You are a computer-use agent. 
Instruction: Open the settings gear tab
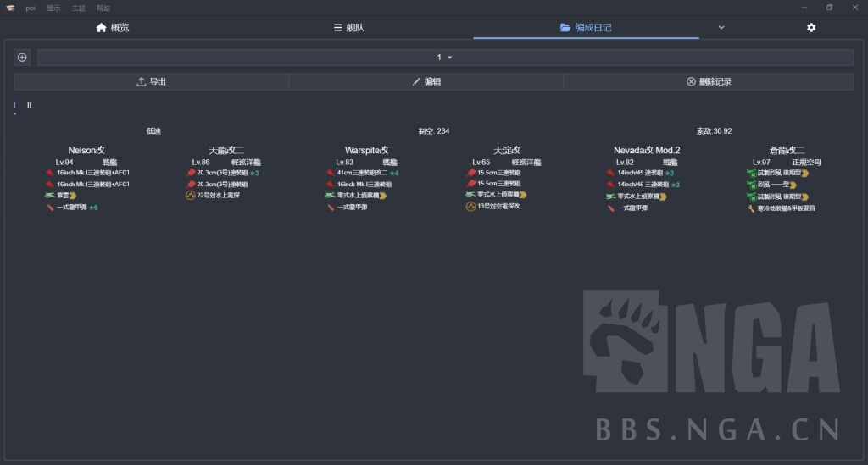point(811,28)
